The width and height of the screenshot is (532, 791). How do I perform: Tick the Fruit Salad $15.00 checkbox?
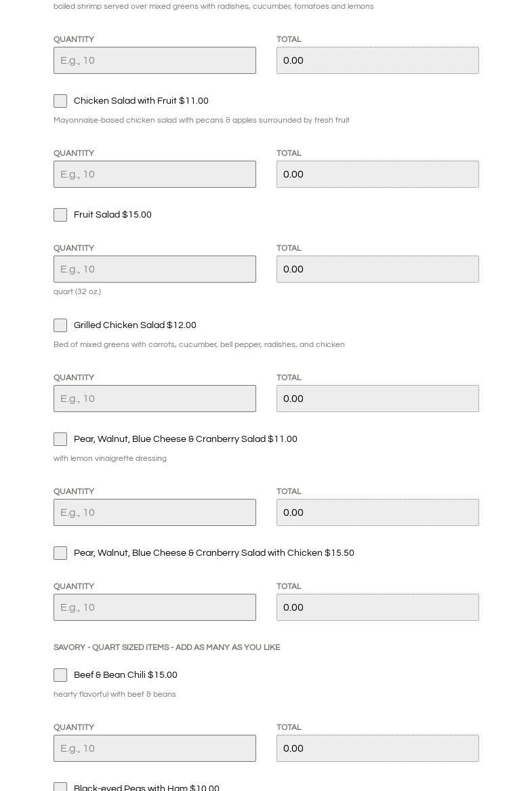tap(60, 215)
